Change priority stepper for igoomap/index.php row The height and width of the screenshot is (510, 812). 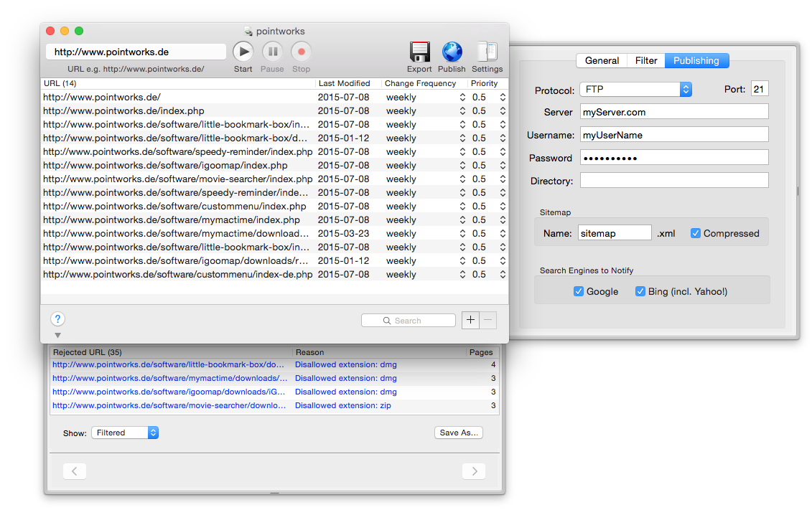click(503, 166)
